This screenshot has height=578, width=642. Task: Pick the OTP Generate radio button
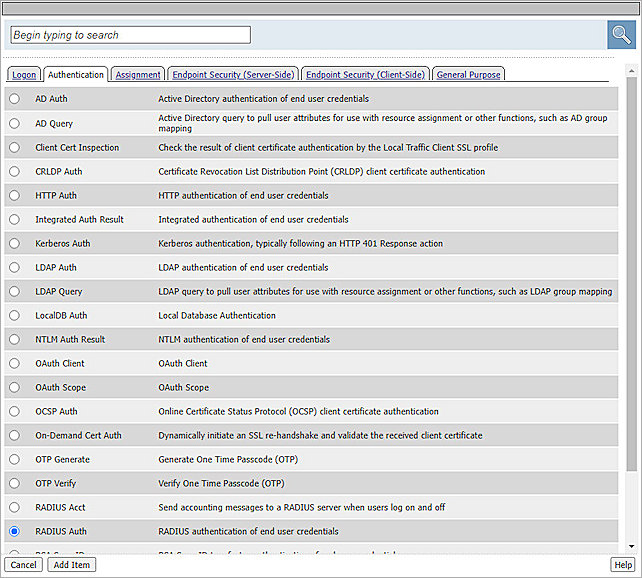(14, 459)
